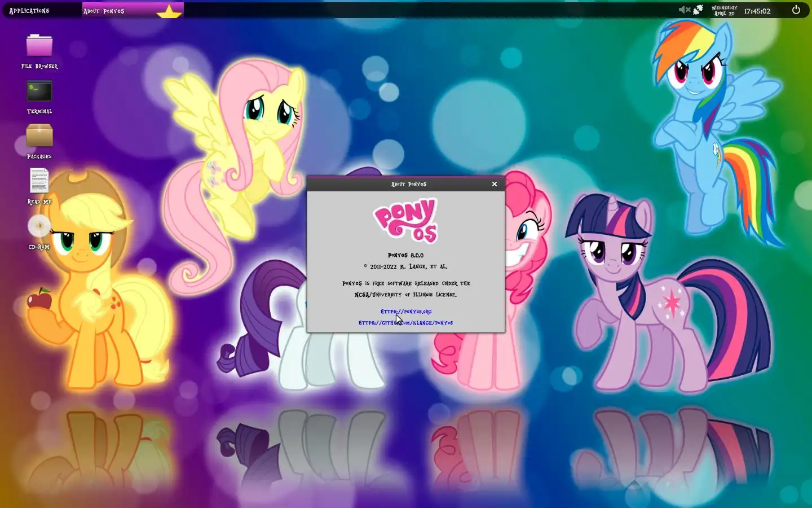Click the network status icon in panel
Viewport: 812px width, 508px height.
coord(698,10)
